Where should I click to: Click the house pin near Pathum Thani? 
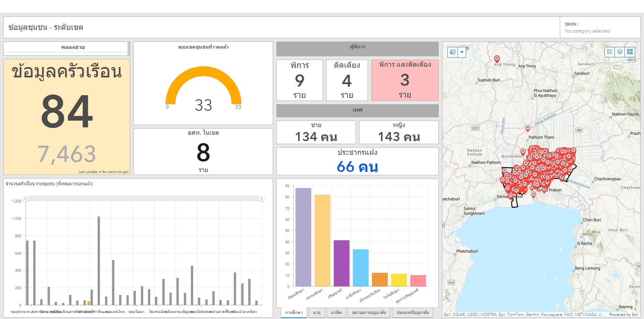[x=528, y=128]
